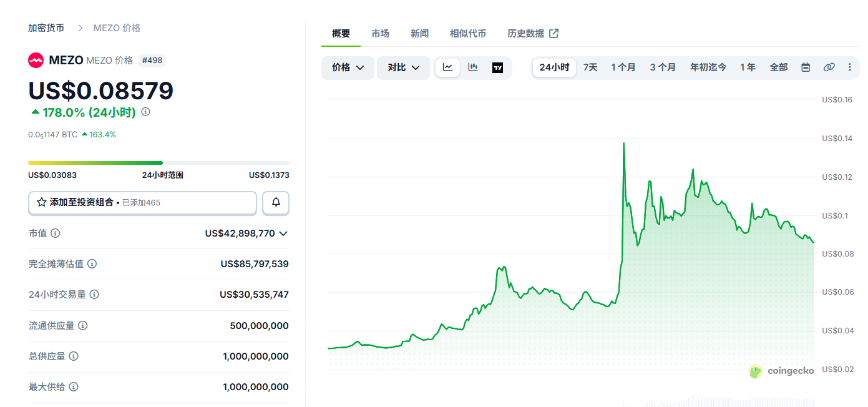The width and height of the screenshot is (868, 407).
Task: Click the US$0.1 axis label
Action: coord(835,215)
